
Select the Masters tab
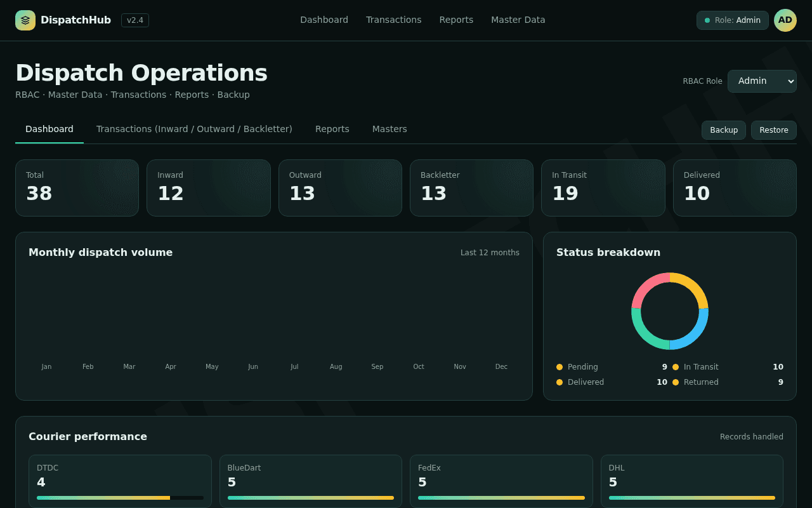(390, 129)
